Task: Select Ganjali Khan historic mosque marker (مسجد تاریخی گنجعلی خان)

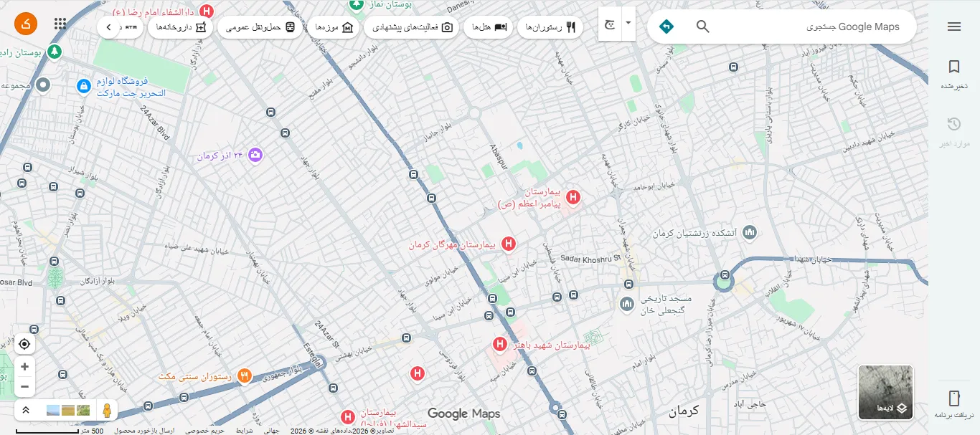Action: coord(628,305)
